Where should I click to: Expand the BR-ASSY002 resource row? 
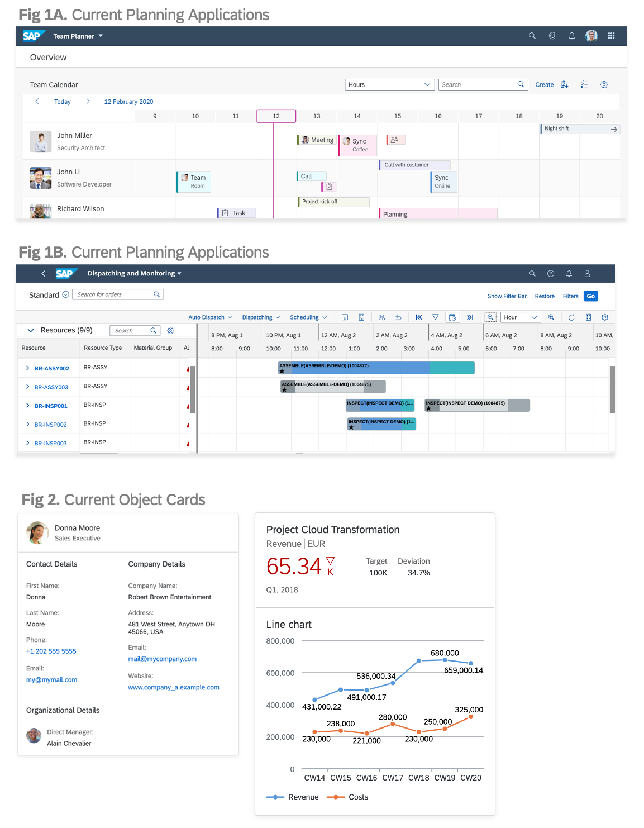coord(27,368)
